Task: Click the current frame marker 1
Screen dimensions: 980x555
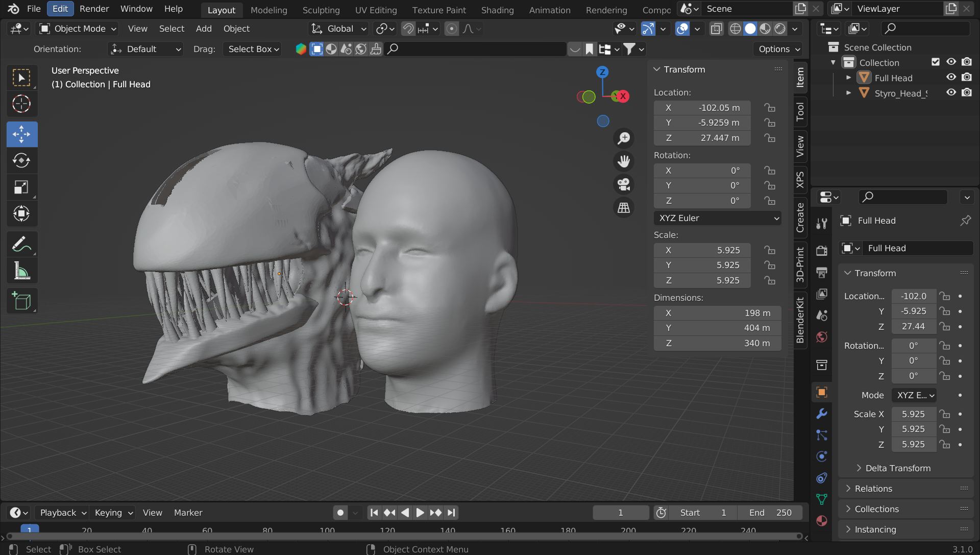Action: tap(30, 530)
